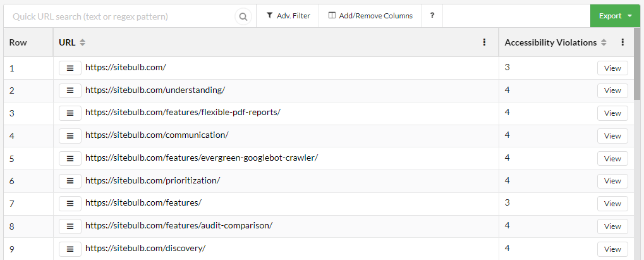The width and height of the screenshot is (644, 260).
Task: Select violation count 3 in /features/ row
Action: point(507,202)
